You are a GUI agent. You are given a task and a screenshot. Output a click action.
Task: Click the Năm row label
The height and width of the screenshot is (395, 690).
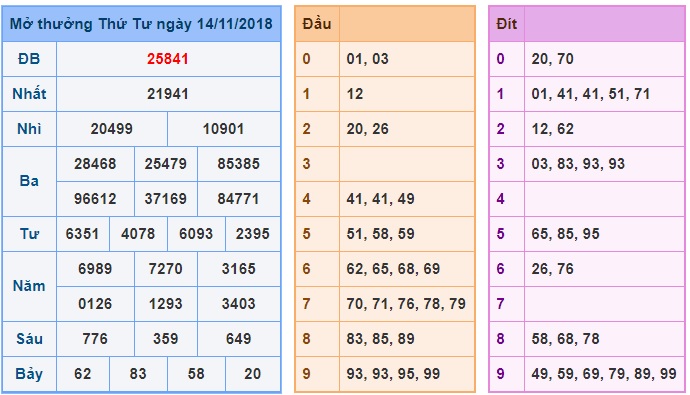point(29,286)
